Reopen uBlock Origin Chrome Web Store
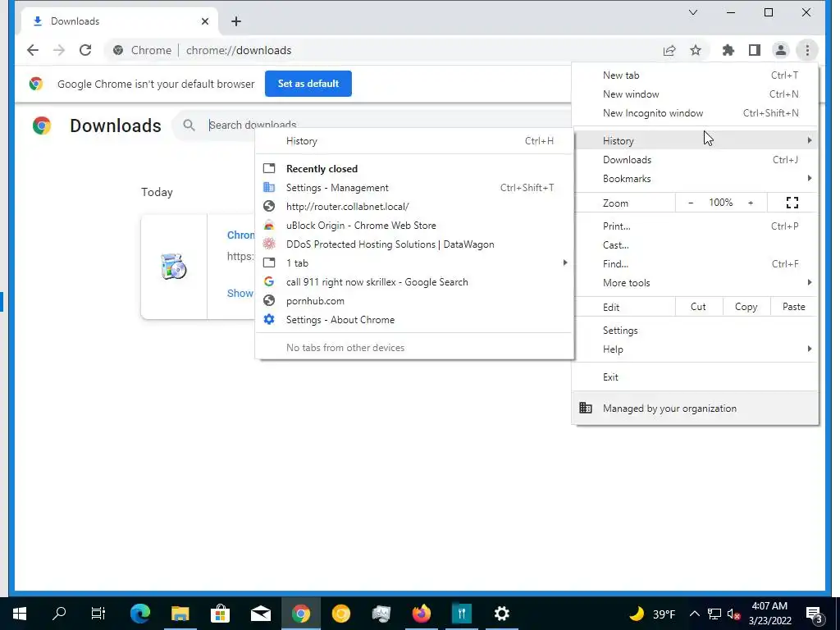 pyautogui.click(x=414, y=226)
